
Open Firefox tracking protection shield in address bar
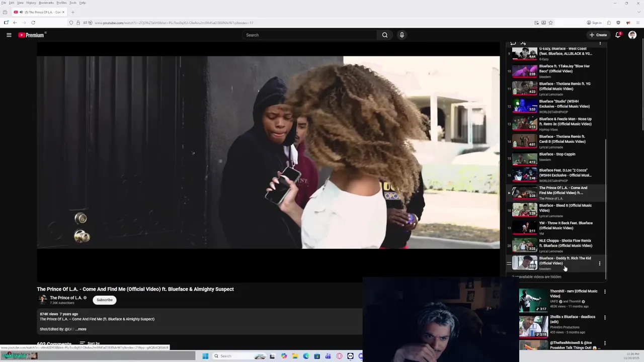tap(71, 23)
